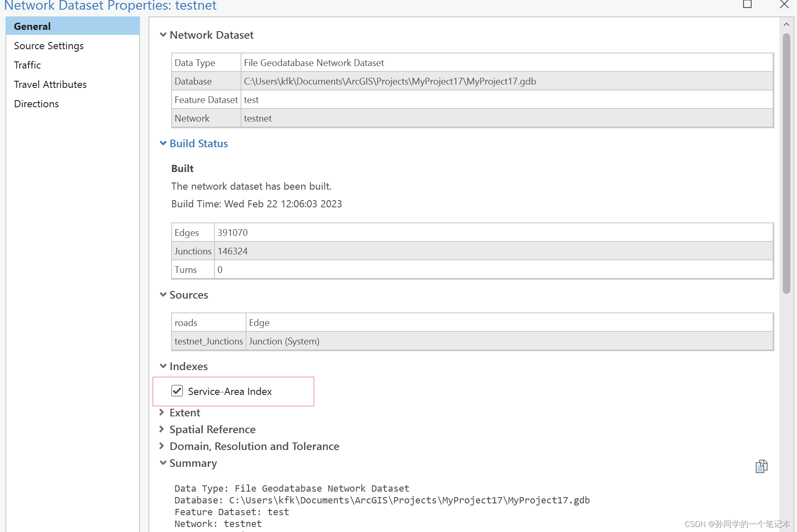The height and width of the screenshot is (532, 797).
Task: Click the 'Database' label cell
Action: coord(206,81)
